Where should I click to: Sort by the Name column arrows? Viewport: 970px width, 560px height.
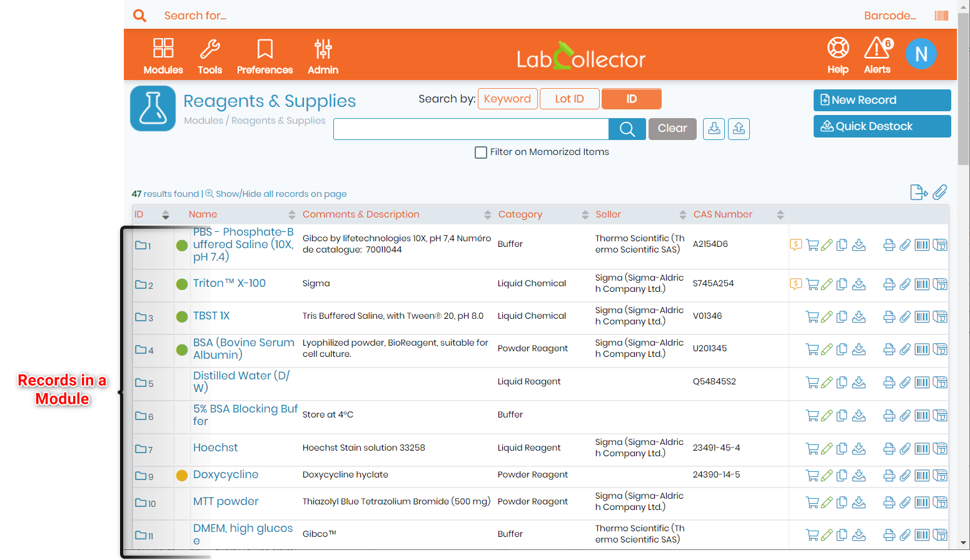coord(291,215)
